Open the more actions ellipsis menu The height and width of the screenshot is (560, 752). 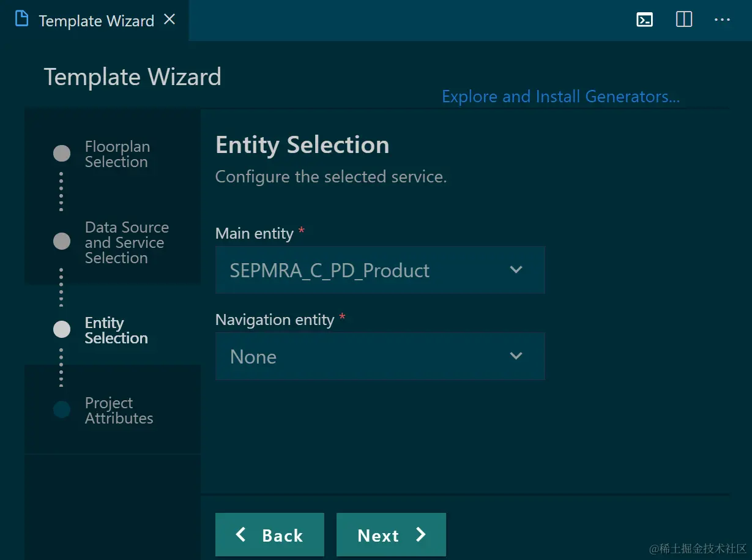tap(722, 20)
